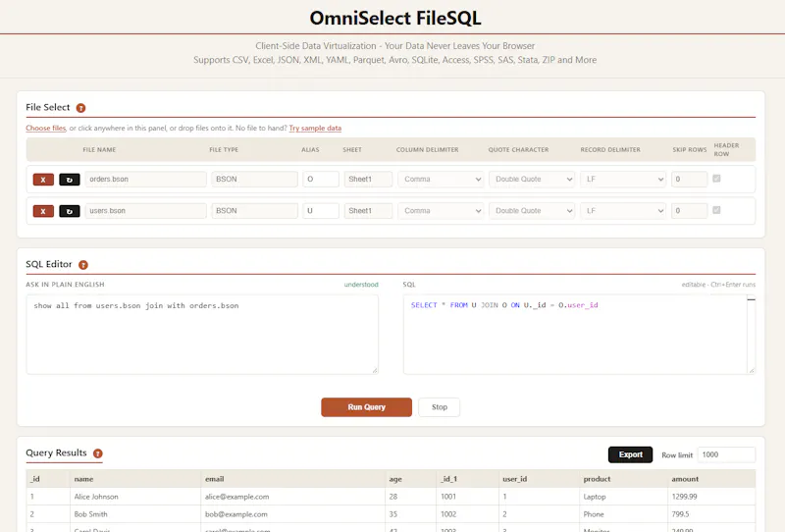This screenshot has width=785, height=532.
Task: Click the 'understood' status label
Action: (361, 285)
